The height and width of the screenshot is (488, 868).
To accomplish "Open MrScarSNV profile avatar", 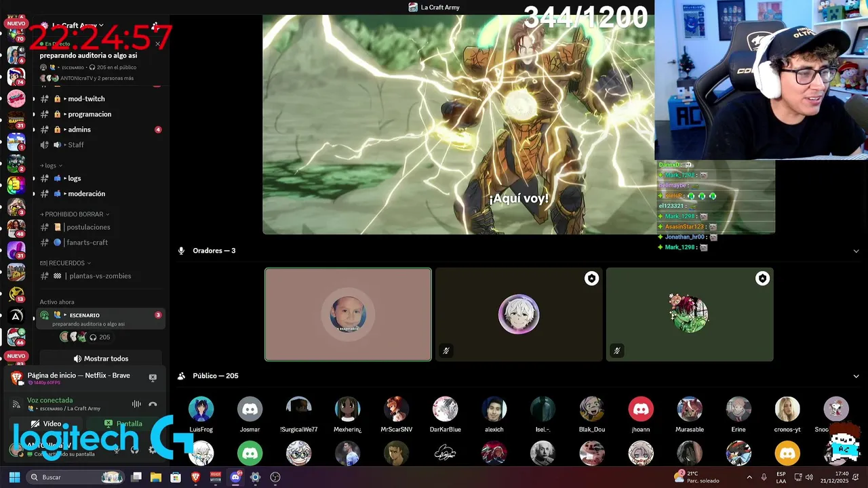I will pos(396,409).
